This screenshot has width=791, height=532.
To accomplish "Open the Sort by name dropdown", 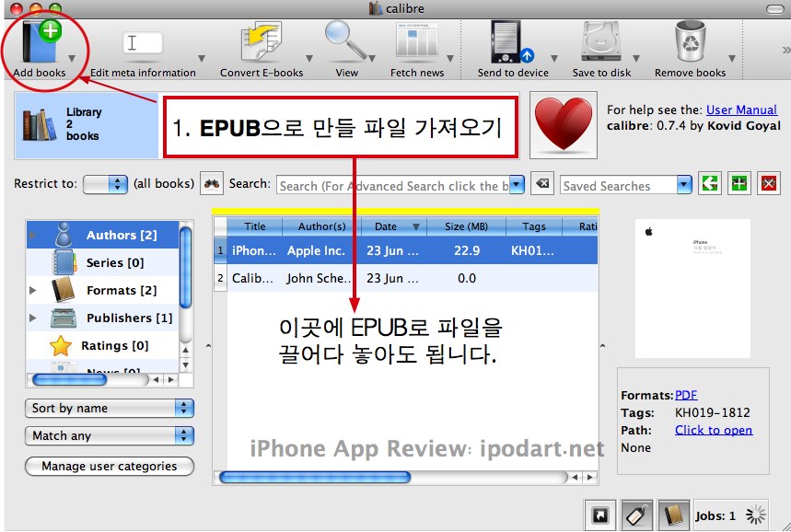I will (x=109, y=408).
